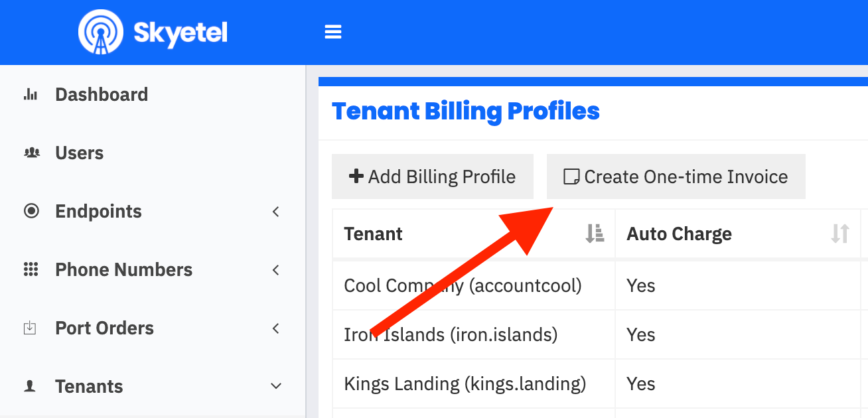Expand the Port Orders submenu chevron
Image resolution: width=868 pixels, height=418 pixels.
point(277,328)
